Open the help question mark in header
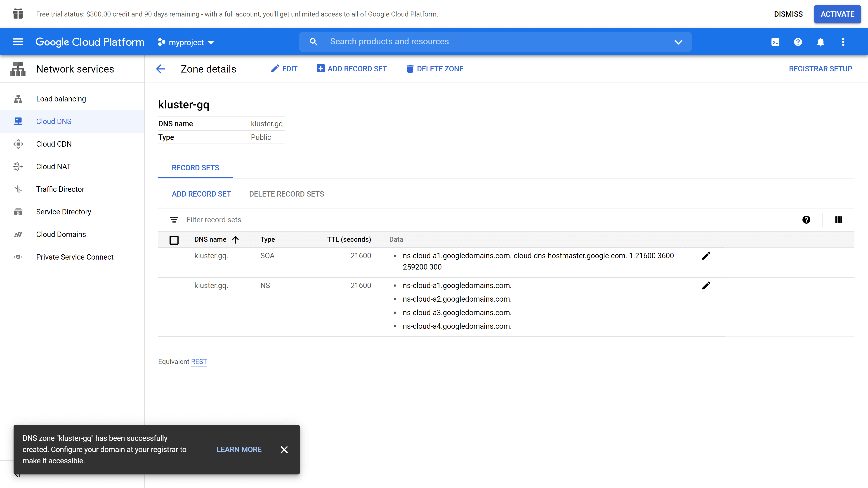 [x=798, y=42]
